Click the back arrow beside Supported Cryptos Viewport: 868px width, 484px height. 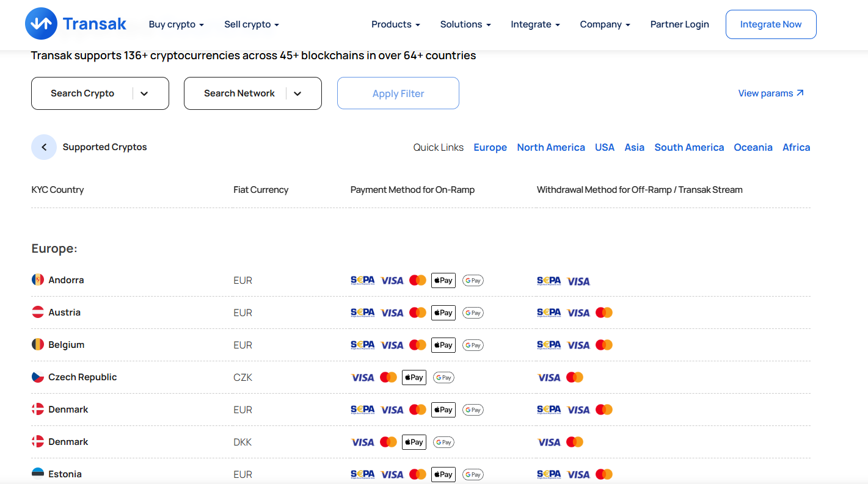(x=44, y=147)
